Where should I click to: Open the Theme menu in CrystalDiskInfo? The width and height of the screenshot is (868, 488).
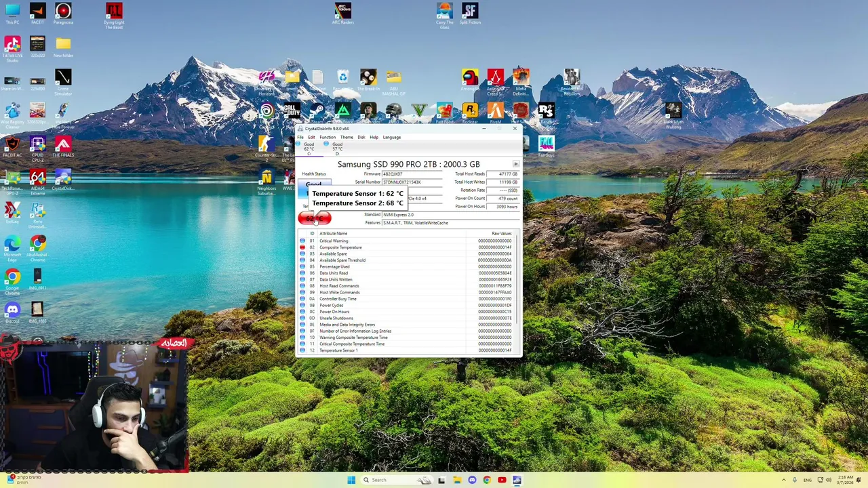pyautogui.click(x=347, y=137)
